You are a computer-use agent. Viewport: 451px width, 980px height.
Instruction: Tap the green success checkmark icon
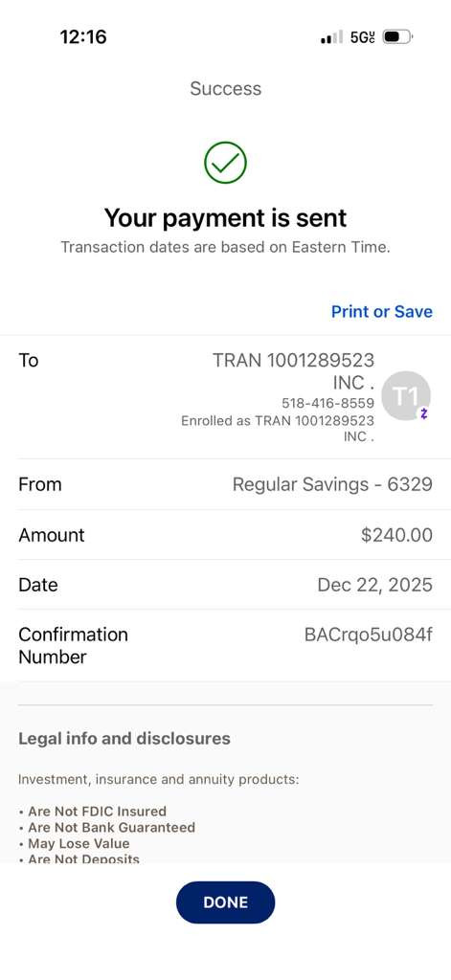225,163
